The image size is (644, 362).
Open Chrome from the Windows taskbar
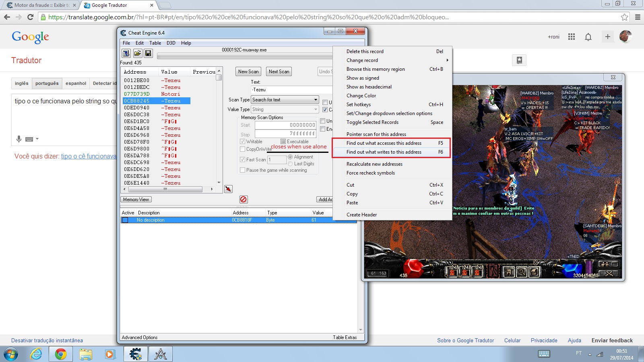(61, 354)
